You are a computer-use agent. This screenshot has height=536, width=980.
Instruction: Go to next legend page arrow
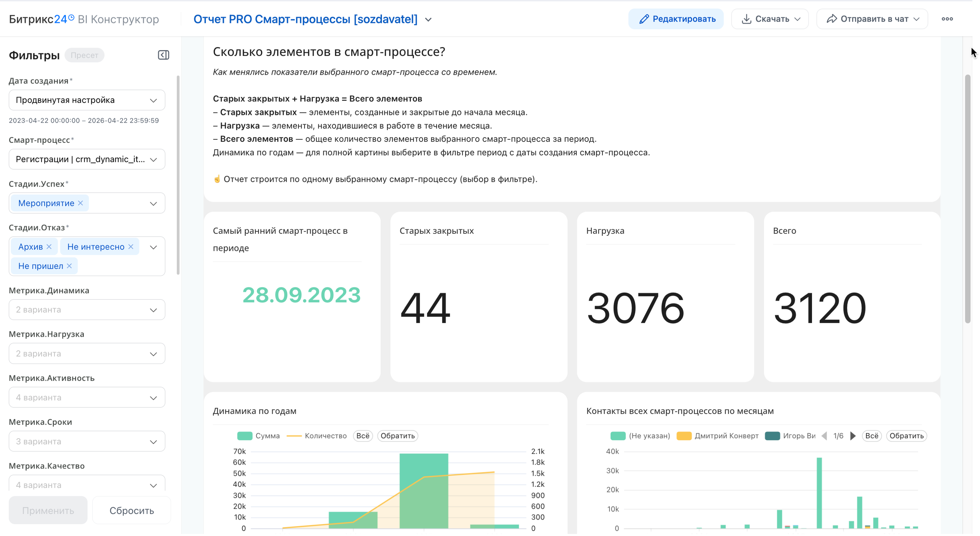pos(853,436)
